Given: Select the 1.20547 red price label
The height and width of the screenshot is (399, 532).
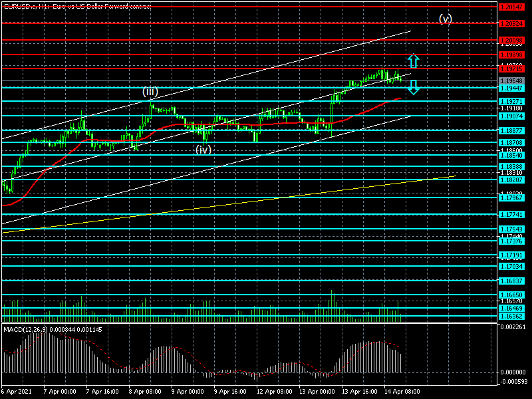Looking at the screenshot, I should [x=511, y=7].
